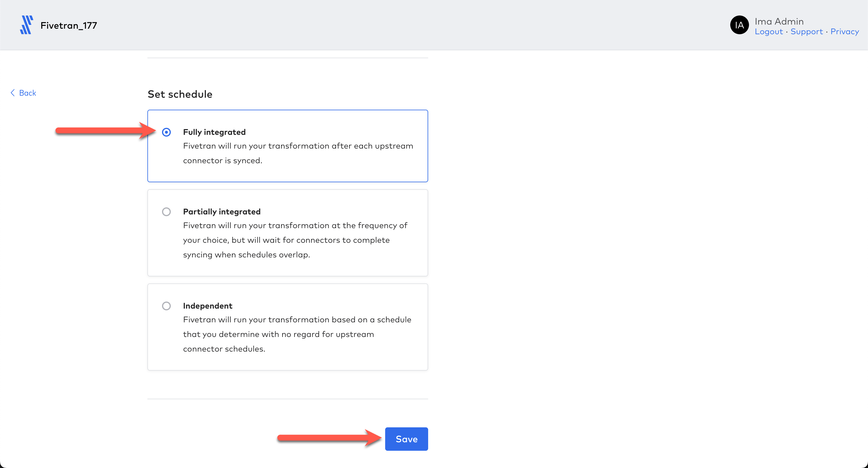This screenshot has height=468, width=868.
Task: Click the Set schedule heading
Action: 180,94
